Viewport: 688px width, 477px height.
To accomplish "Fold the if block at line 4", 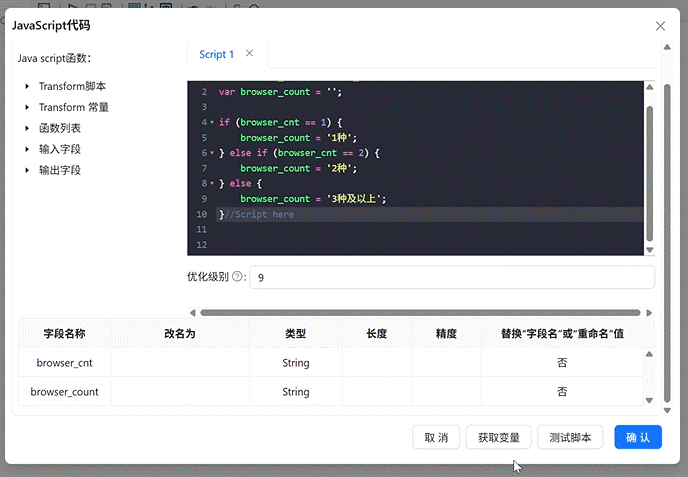I will 212,122.
